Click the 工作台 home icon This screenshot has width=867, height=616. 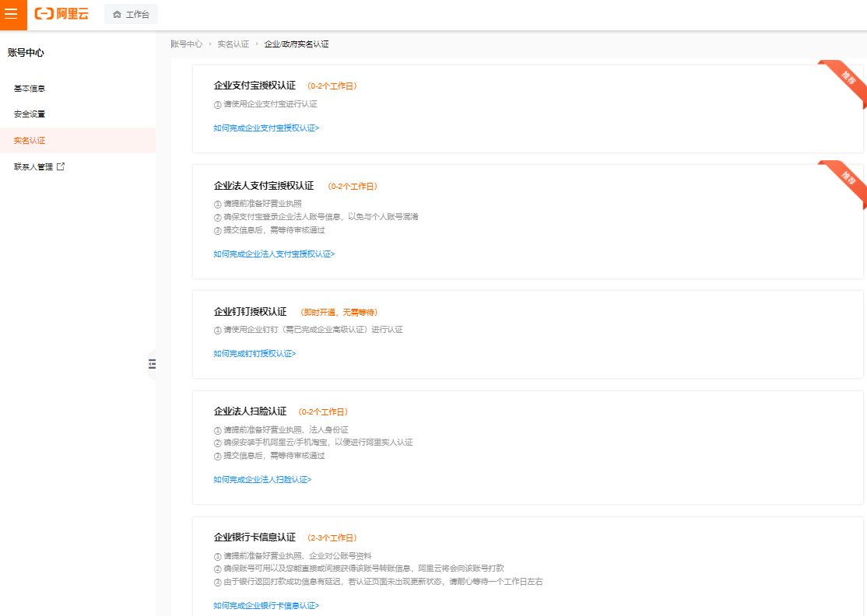[x=117, y=14]
